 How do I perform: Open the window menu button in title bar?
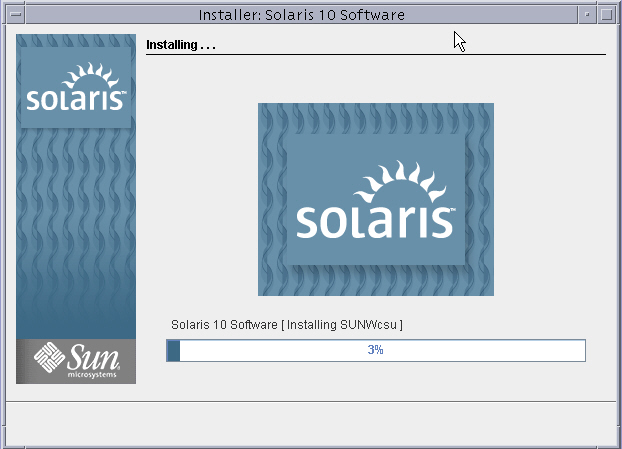point(16,15)
